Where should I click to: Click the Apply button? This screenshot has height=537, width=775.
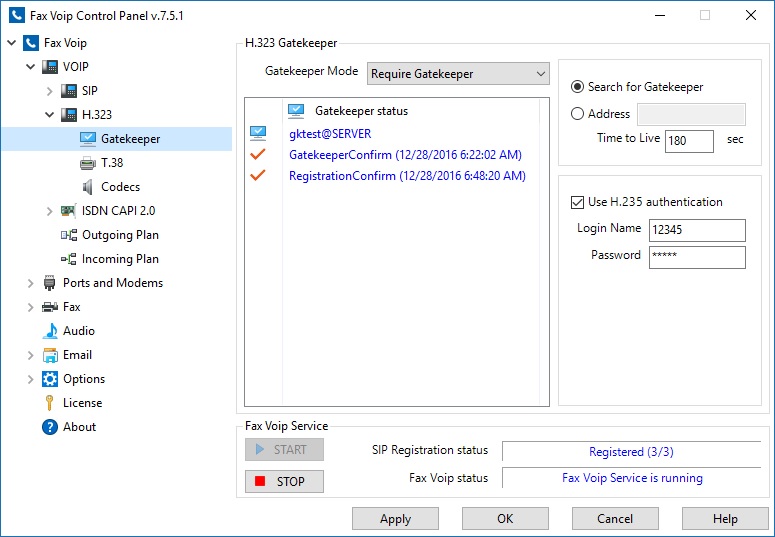point(395,519)
